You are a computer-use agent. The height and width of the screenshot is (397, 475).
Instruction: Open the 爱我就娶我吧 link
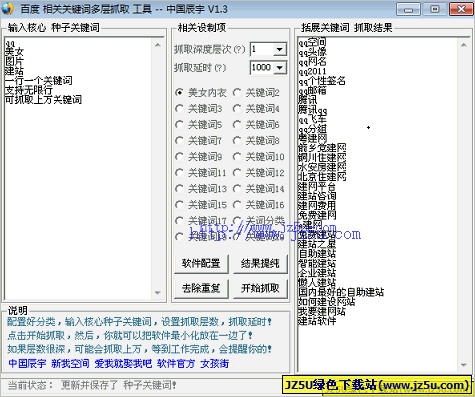tap(123, 363)
